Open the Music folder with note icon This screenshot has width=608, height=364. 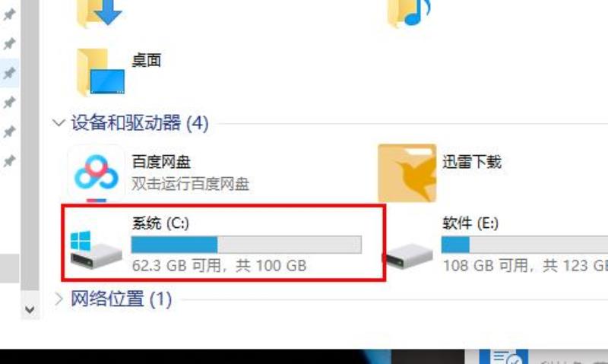(x=409, y=14)
